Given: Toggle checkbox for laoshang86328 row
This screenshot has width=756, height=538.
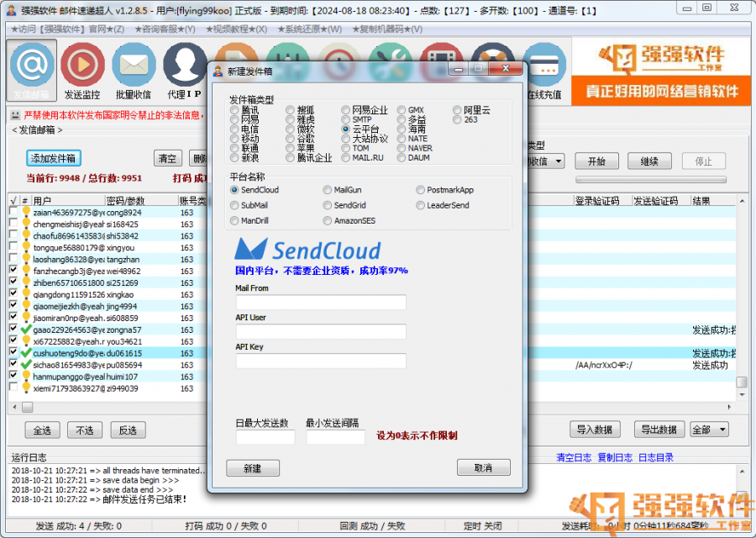Looking at the screenshot, I should tap(13, 258).
